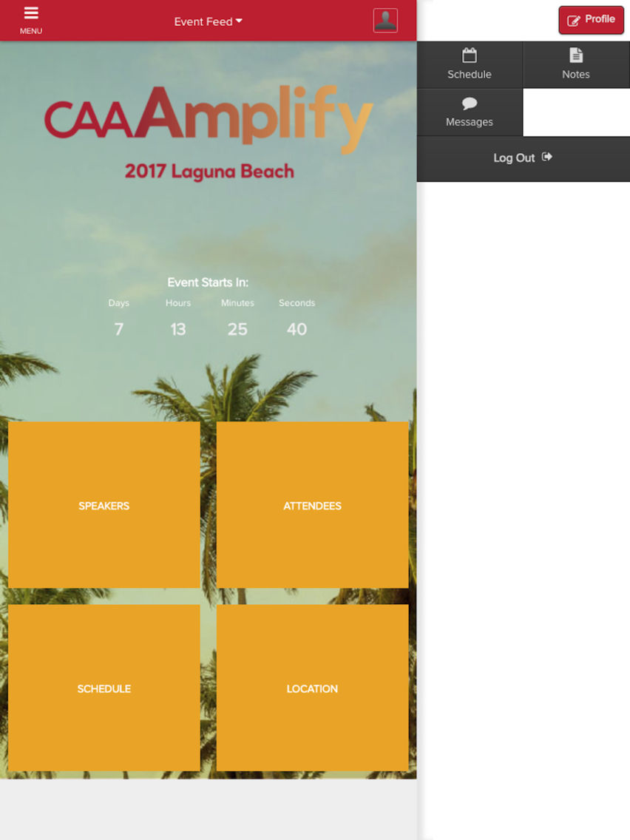Open the ATTENDEES tile
Image resolution: width=630 pixels, height=840 pixels.
pos(312,504)
